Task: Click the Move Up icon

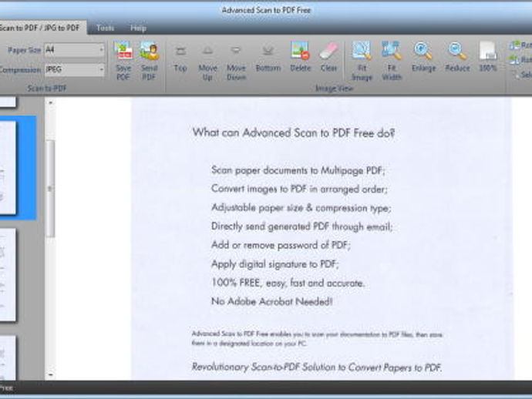Action: (x=207, y=62)
